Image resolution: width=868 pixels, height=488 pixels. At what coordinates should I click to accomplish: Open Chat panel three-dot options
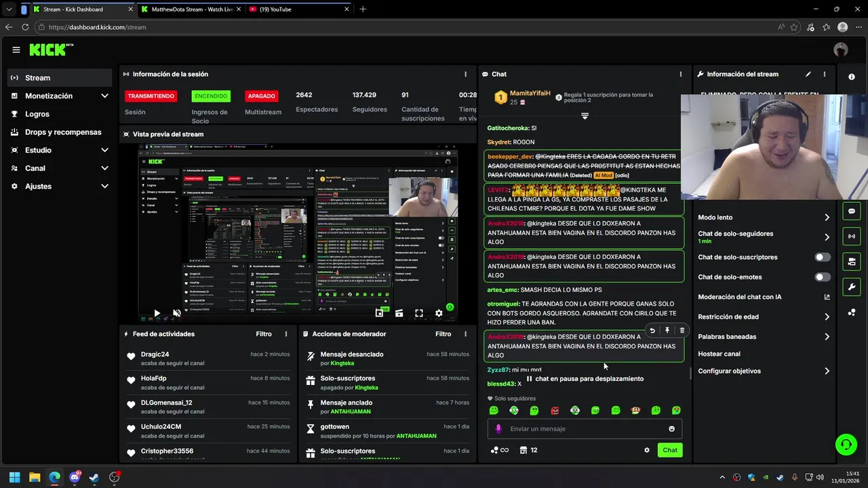(x=681, y=74)
